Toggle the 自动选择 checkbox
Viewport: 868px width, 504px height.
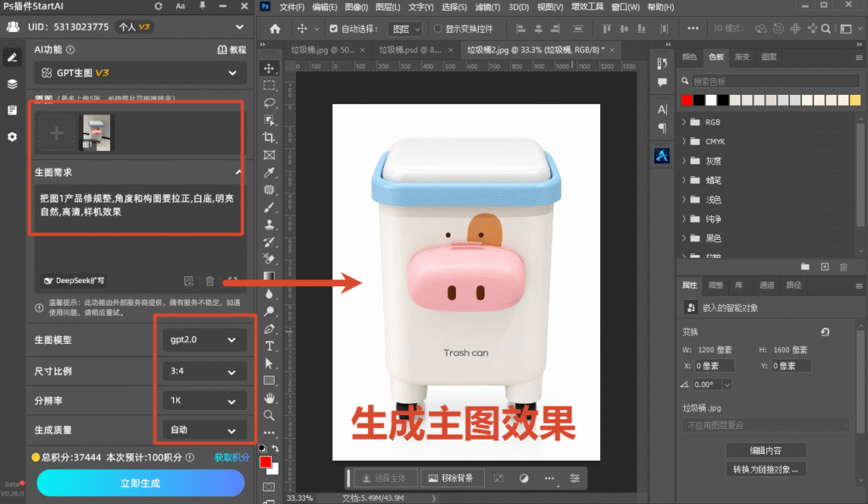coord(333,29)
